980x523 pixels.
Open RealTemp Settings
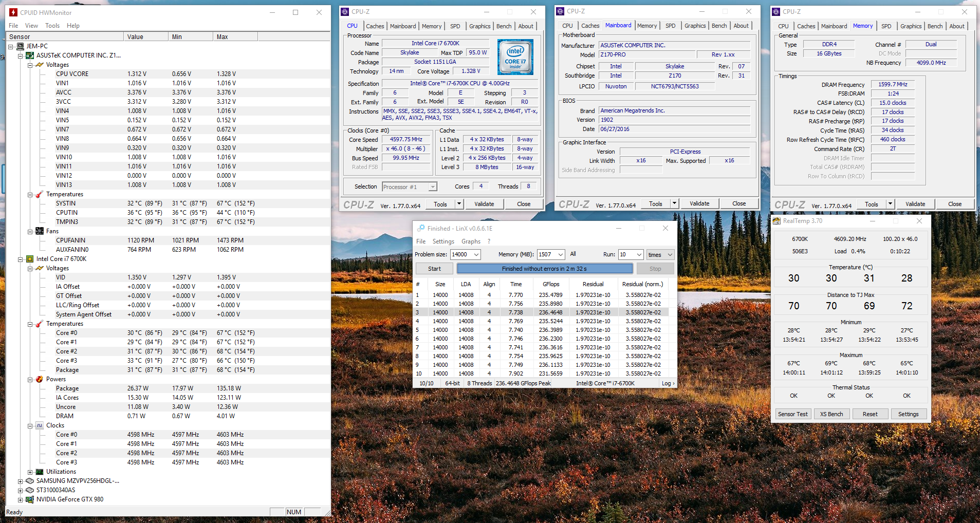click(x=909, y=414)
